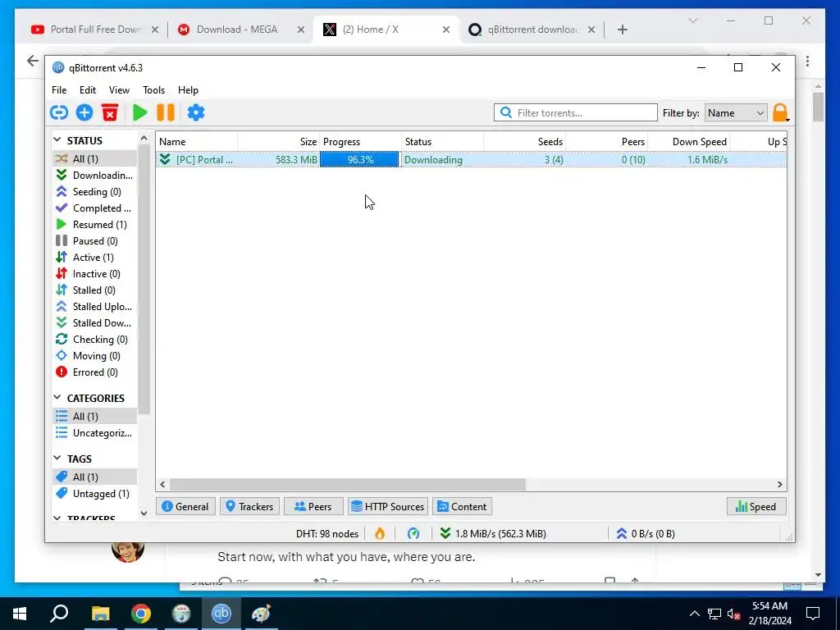840x630 pixels.
Task: Filter by Paused (0) status
Action: [95, 241]
